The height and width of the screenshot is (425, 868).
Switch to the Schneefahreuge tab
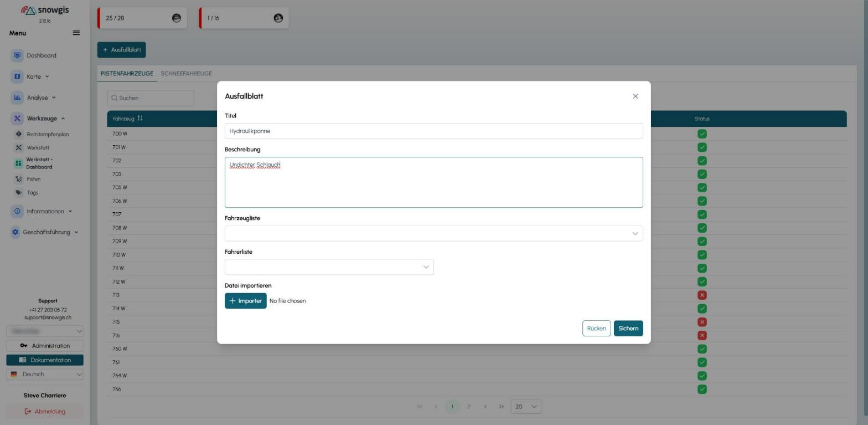[186, 74]
